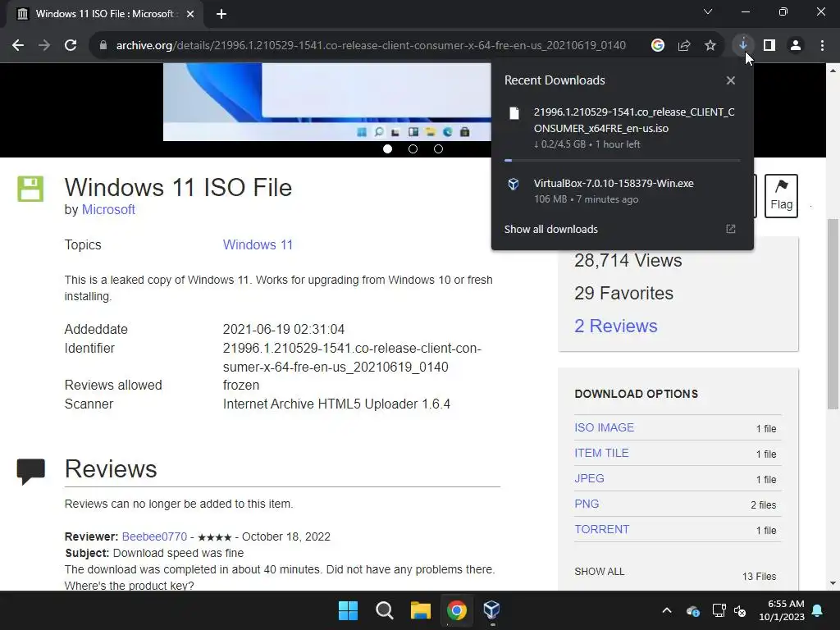Screen dimensions: 840x630
Task: Click the 28,714 Views text
Action: (628, 260)
